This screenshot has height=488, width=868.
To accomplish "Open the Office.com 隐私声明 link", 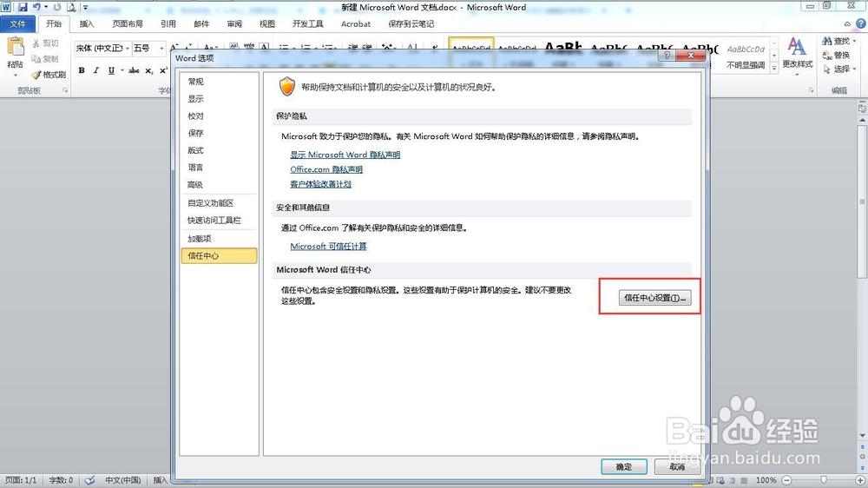I will [x=326, y=169].
